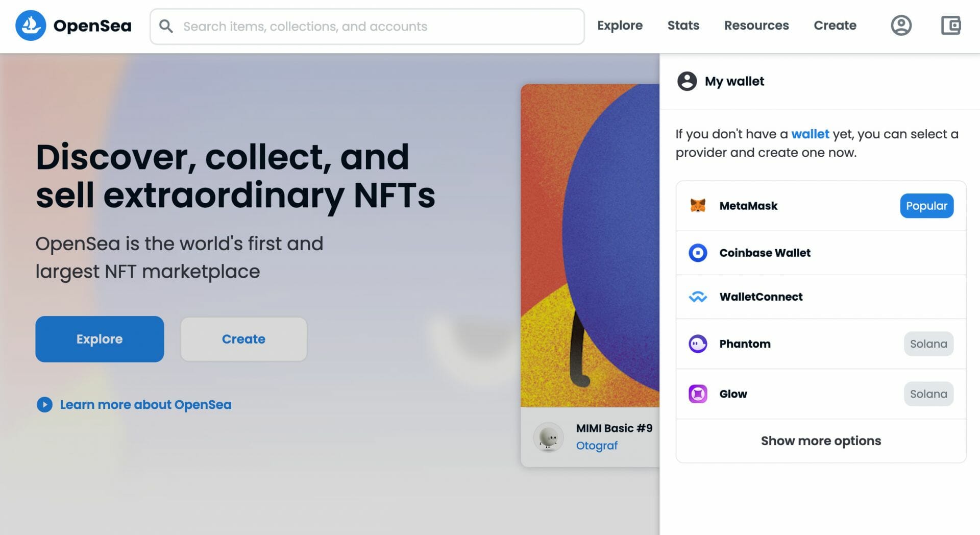The image size is (980, 535).
Task: Click the world's first and largest subtitle
Action: pos(179,257)
